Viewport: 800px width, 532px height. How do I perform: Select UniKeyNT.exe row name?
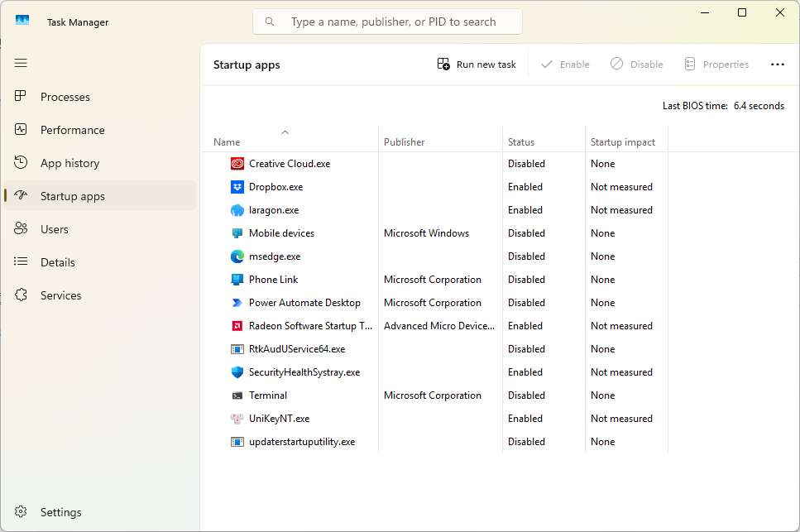click(279, 419)
